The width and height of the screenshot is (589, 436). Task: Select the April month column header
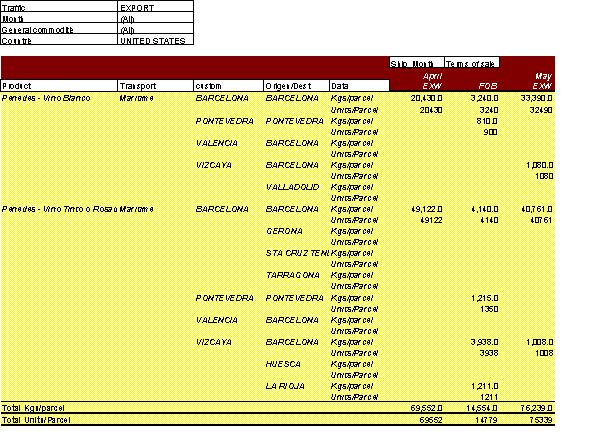432,76
